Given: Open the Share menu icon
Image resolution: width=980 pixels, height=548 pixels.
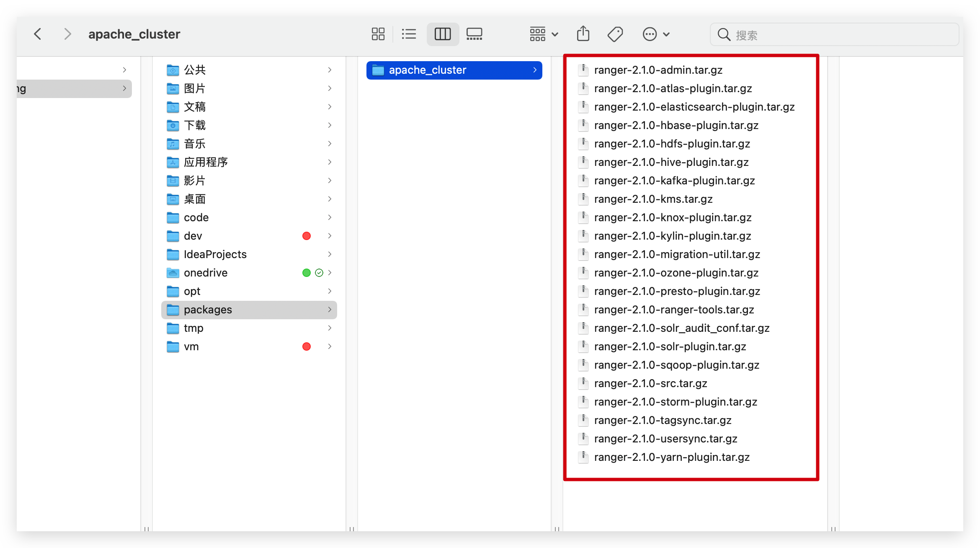Looking at the screenshot, I should (x=583, y=34).
